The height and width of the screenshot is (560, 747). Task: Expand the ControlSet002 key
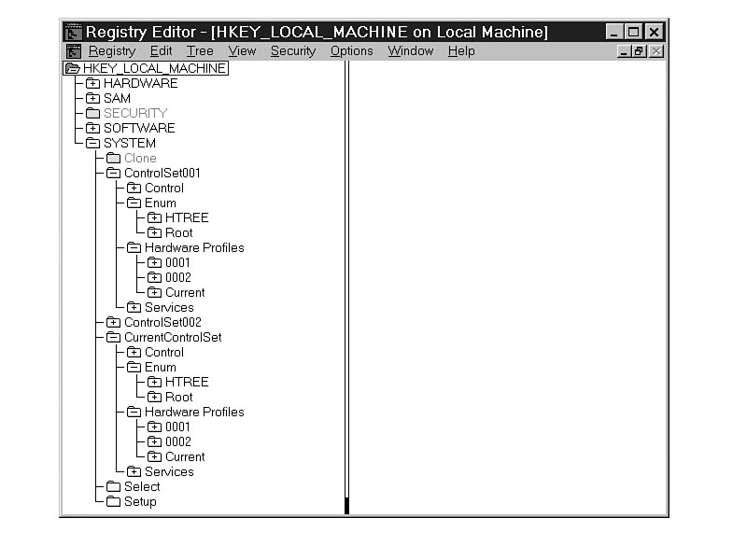click(113, 322)
